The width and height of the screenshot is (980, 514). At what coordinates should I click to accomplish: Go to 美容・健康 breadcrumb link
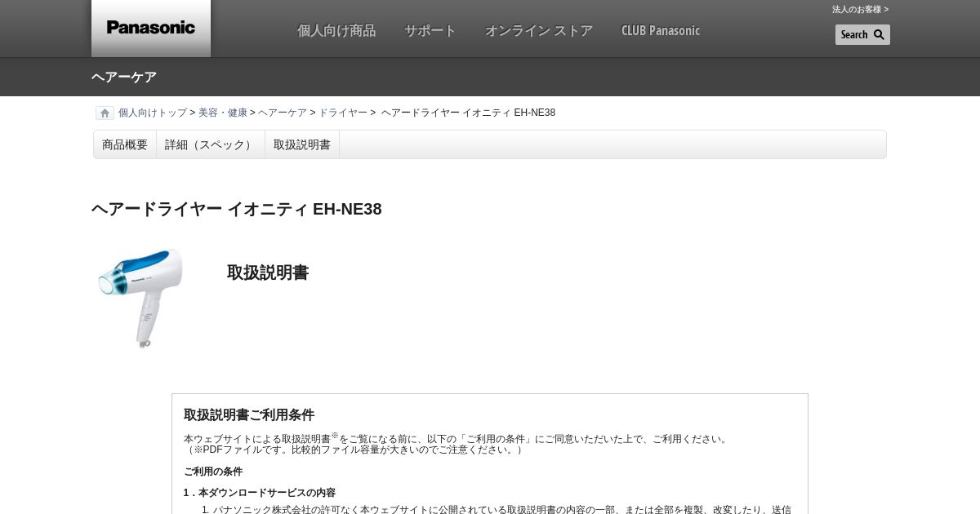(x=223, y=113)
